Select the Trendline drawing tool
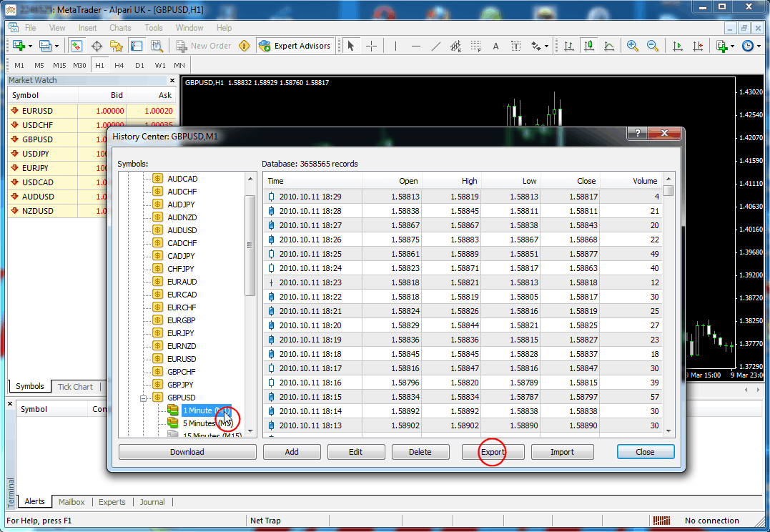The width and height of the screenshot is (770, 532). click(435, 46)
